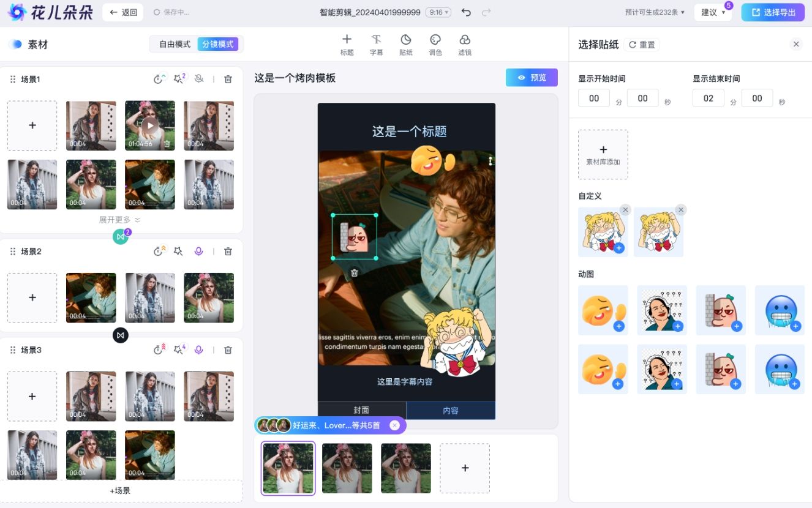812x508 pixels.
Task: Delete 场景1 with its trash icon
Action: coord(228,79)
